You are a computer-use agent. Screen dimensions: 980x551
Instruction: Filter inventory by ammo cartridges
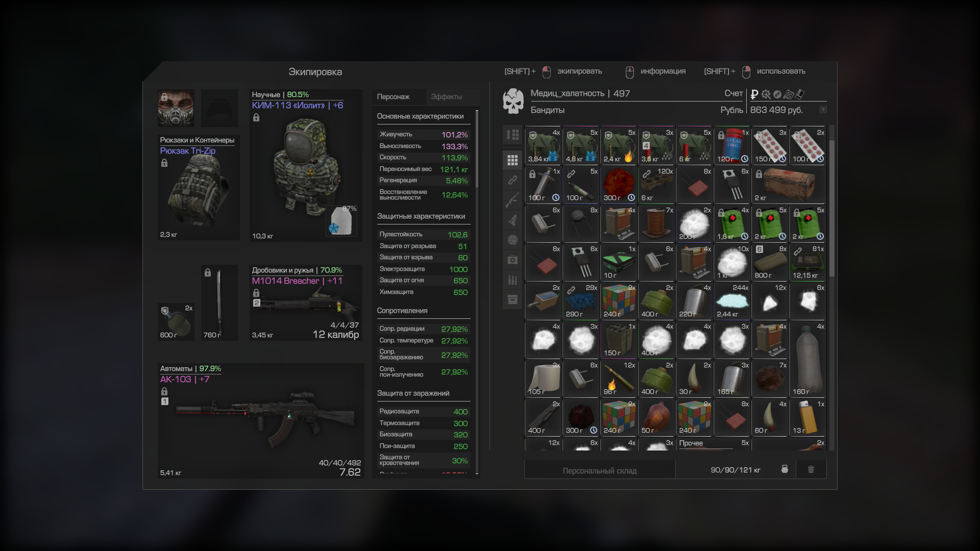[x=512, y=280]
